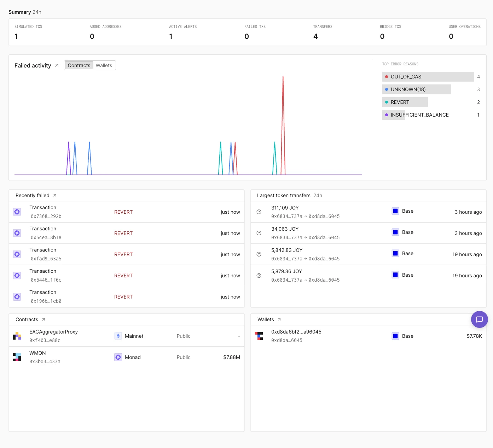Switch failed activity to Wallets
This screenshot has width=493, height=448.
[104, 65]
